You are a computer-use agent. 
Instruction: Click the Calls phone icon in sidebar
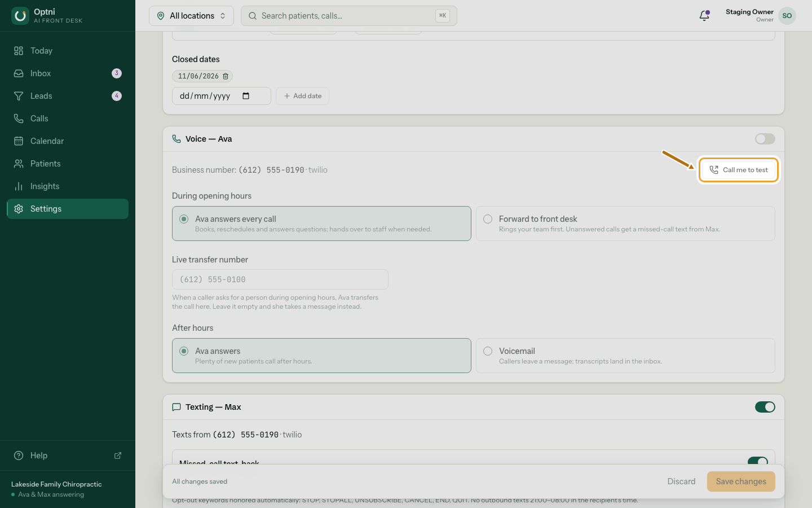19,119
